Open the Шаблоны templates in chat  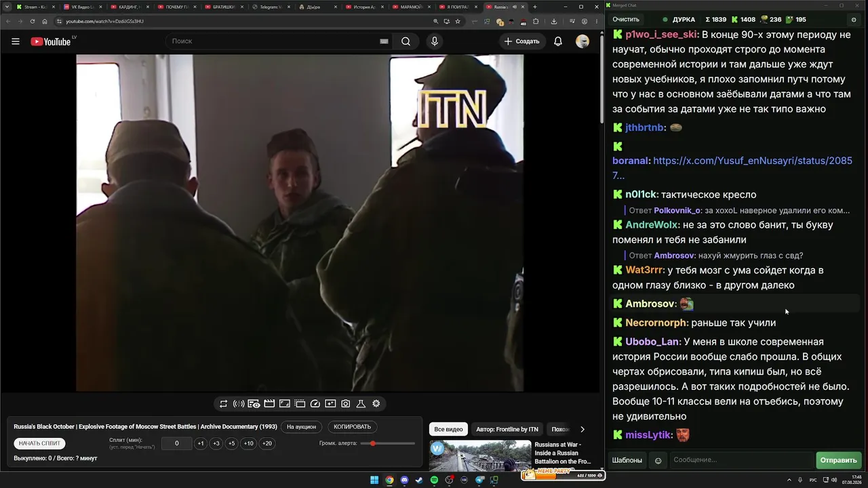[x=627, y=460]
